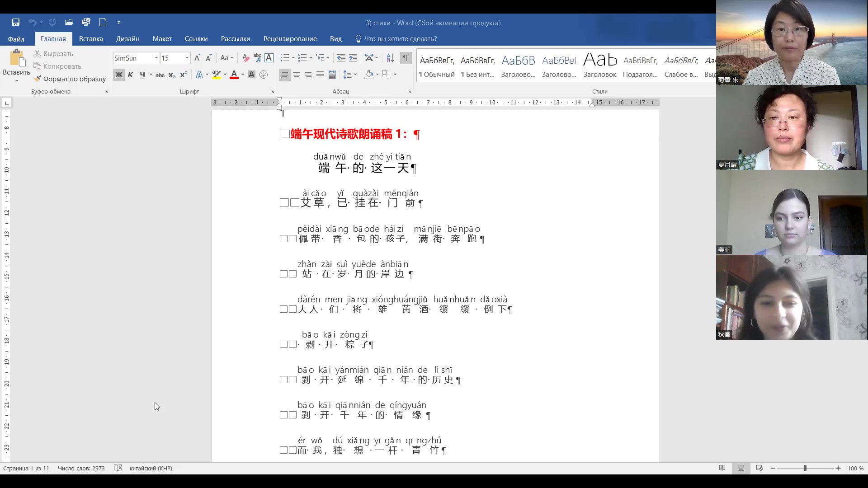The height and width of the screenshot is (488, 868).
Task: Open the font size 15 dropdown
Action: tap(187, 58)
